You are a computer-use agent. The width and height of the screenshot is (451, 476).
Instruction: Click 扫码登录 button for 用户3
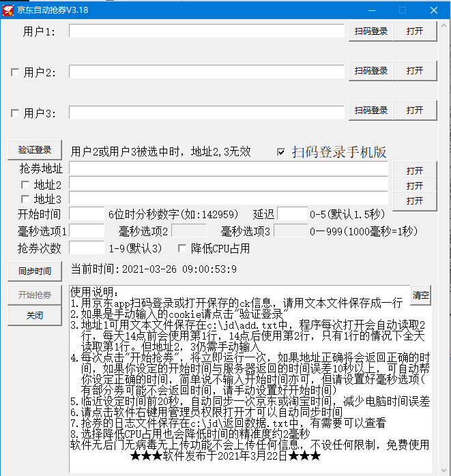370,110
